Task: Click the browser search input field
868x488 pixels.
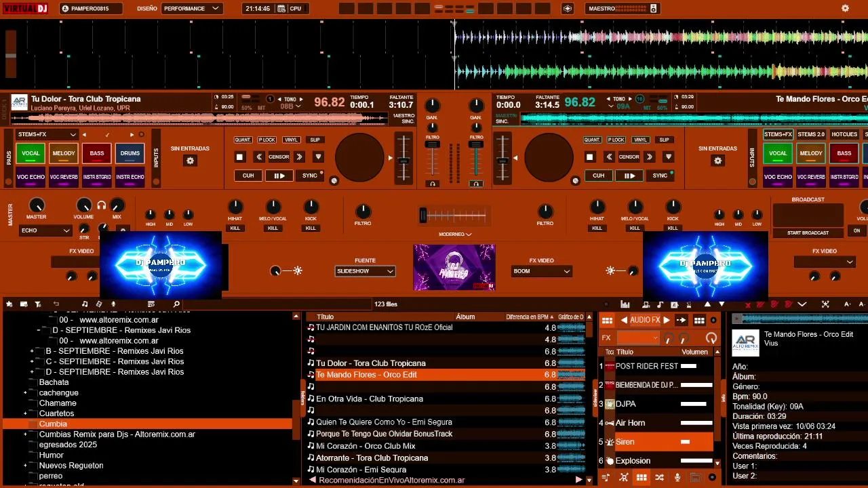Action: pyautogui.click(x=277, y=304)
